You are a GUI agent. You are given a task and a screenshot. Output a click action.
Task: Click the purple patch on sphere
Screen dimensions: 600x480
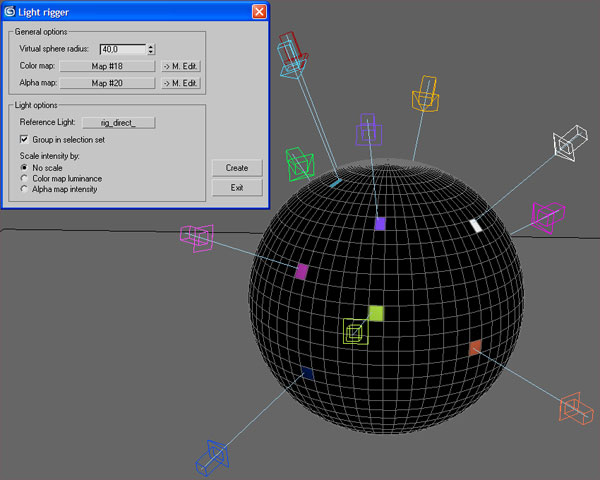(x=380, y=224)
